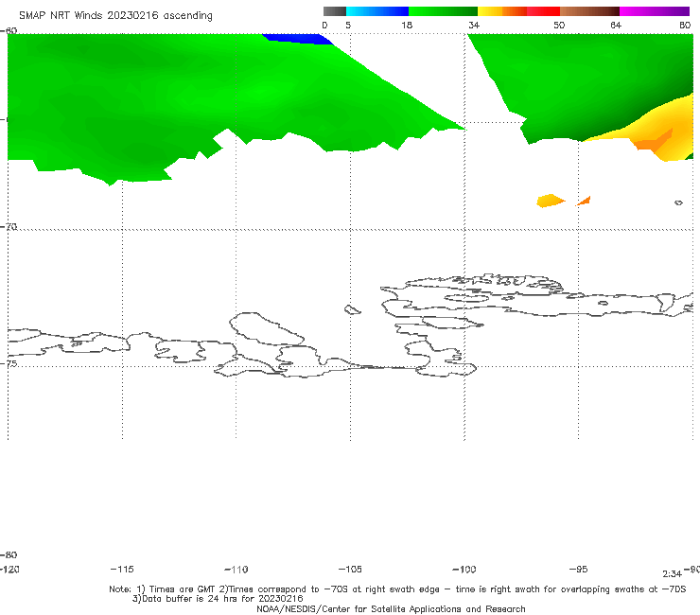Click the swath time stamp '2:34'
The width and height of the screenshot is (700, 615).
[672, 574]
